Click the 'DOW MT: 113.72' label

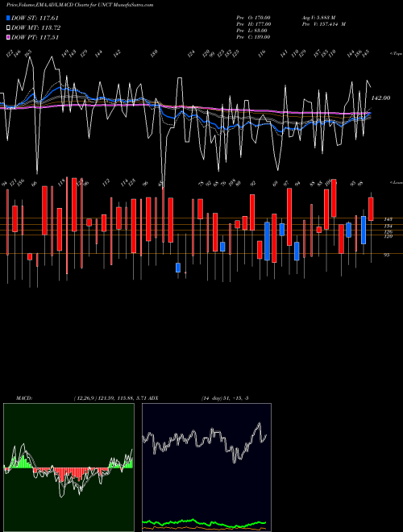click(x=35, y=28)
